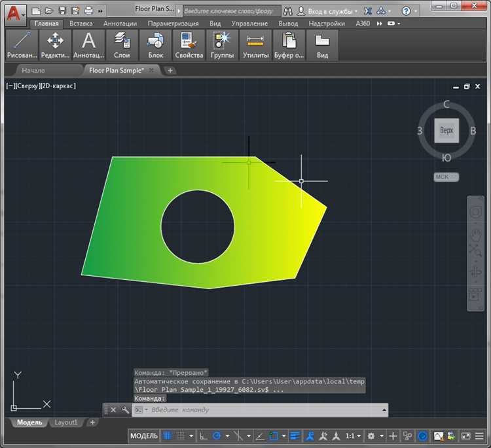
Task: Toggle lineweight display
Action: (x=295, y=436)
